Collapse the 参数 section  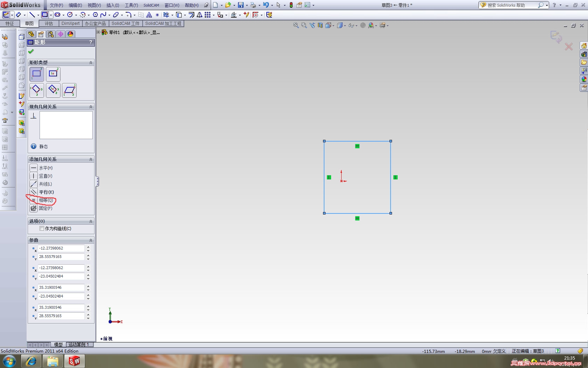coord(91,240)
